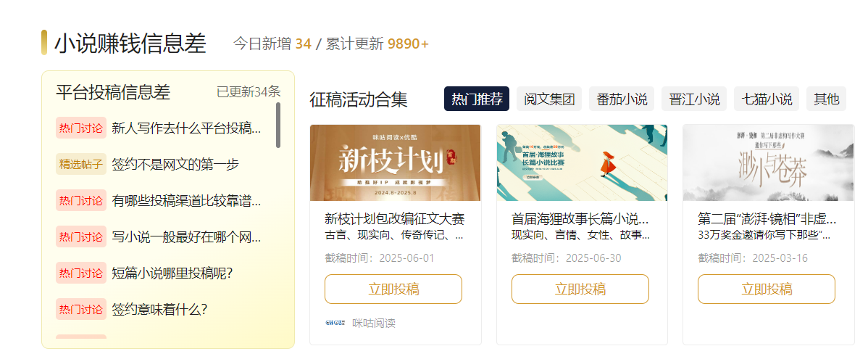Select the 晋江小说 category tab
The width and height of the screenshot is (868, 354).
point(694,99)
